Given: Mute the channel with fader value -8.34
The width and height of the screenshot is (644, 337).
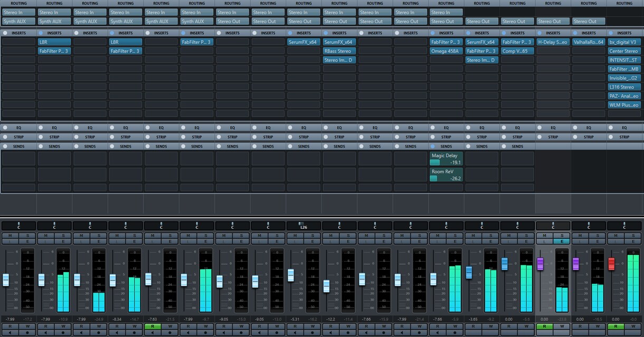Looking at the screenshot, I should click(x=116, y=235).
